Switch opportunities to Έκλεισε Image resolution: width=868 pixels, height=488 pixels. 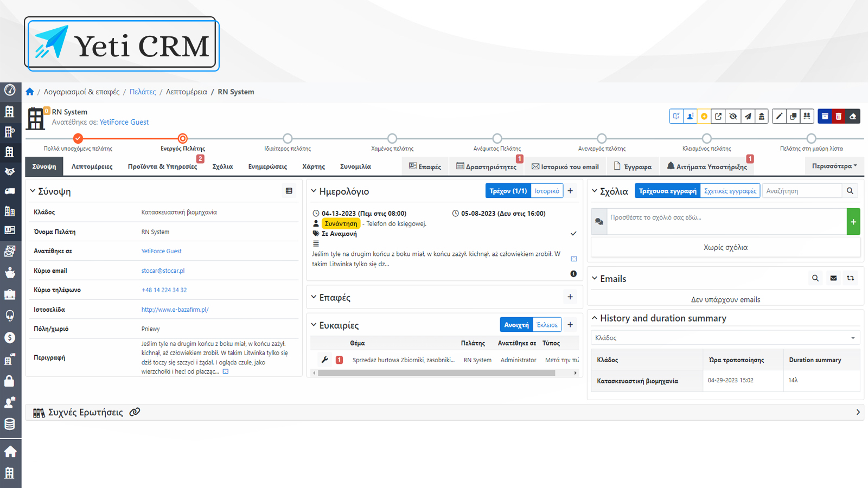tap(547, 325)
